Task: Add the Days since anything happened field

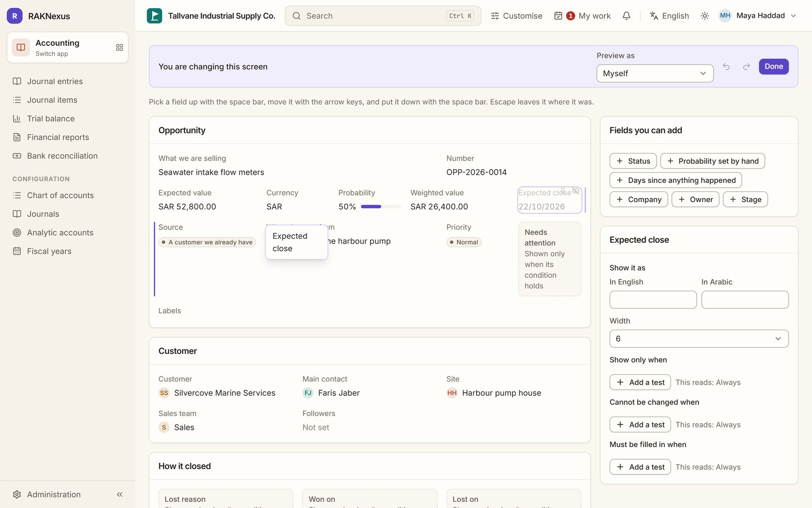Action: tap(675, 180)
